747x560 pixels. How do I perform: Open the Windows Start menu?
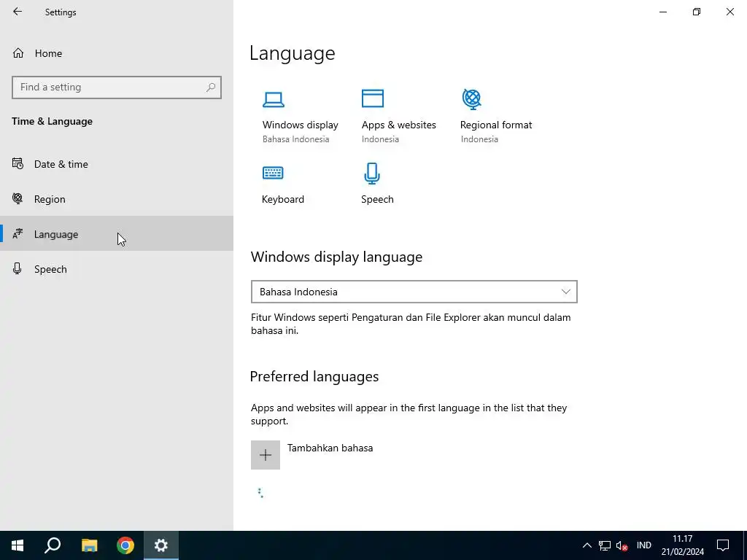tap(18, 545)
